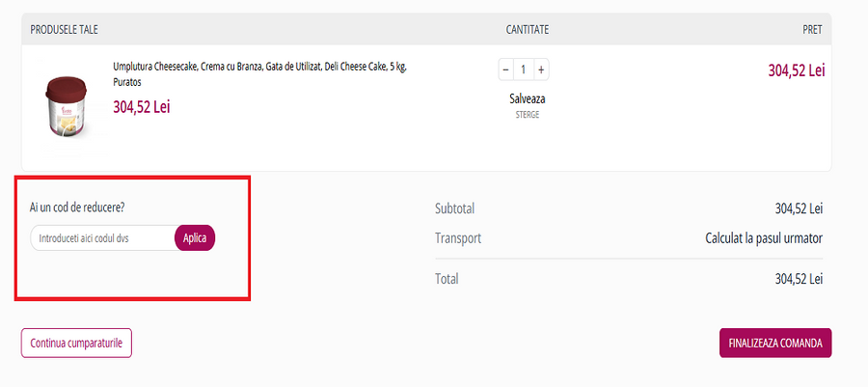Open the Puratos cheesecake product thumbnail

tap(59, 107)
